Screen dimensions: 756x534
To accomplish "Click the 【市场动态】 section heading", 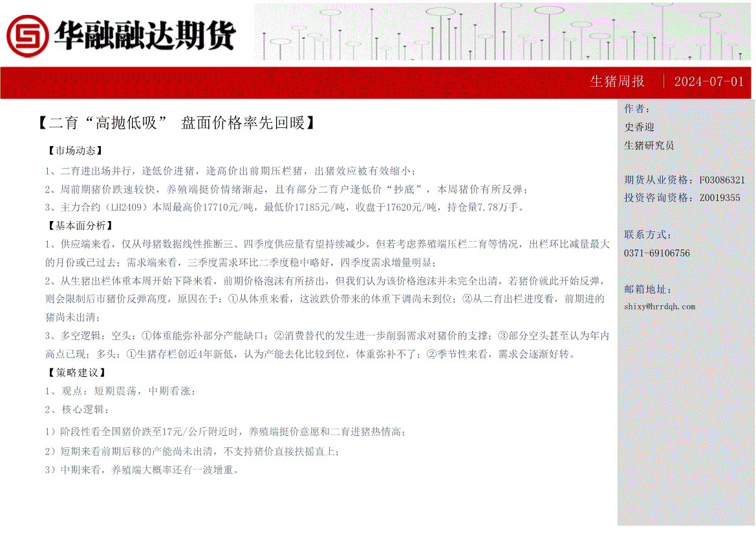I will click(75, 151).
